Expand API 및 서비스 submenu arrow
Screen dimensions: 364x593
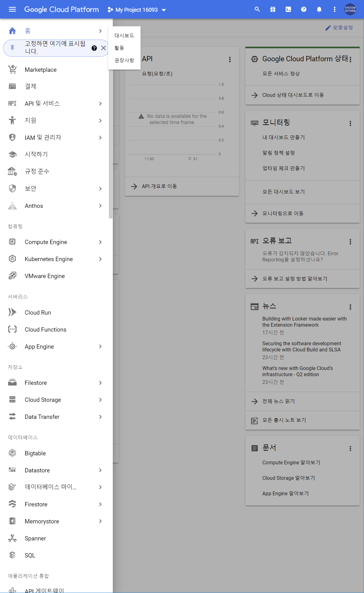pos(100,104)
